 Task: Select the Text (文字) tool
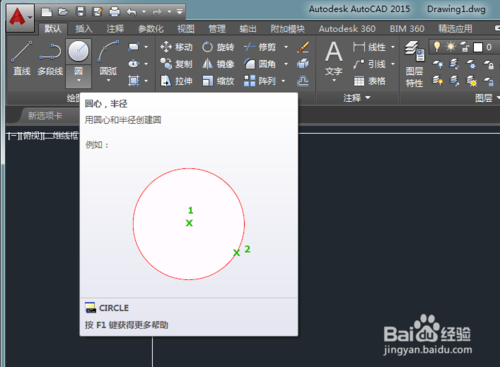[x=334, y=58]
